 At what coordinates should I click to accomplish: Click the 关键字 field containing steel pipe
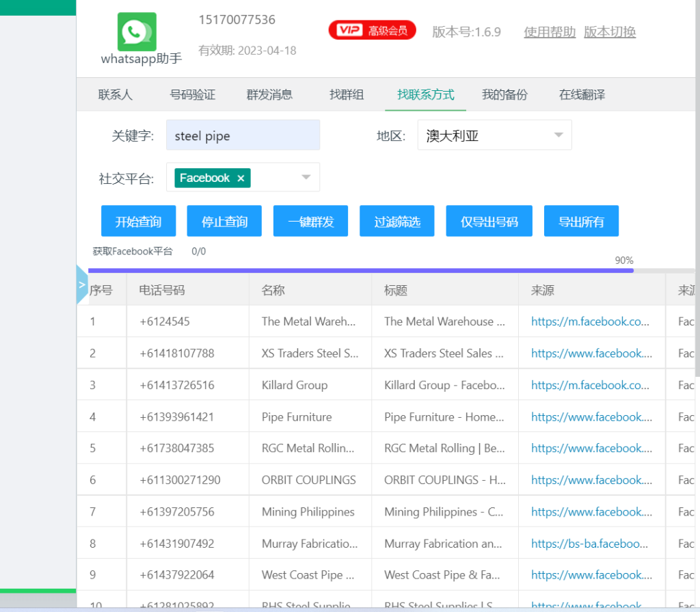[x=243, y=135]
